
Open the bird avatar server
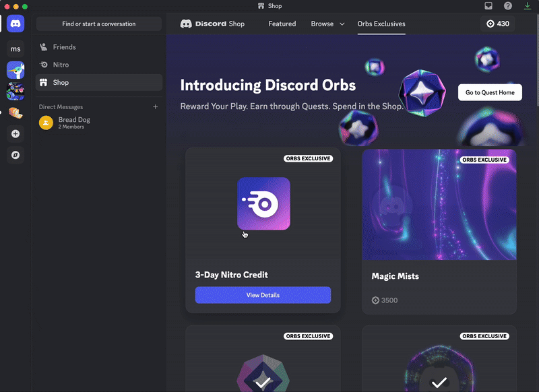(x=15, y=70)
